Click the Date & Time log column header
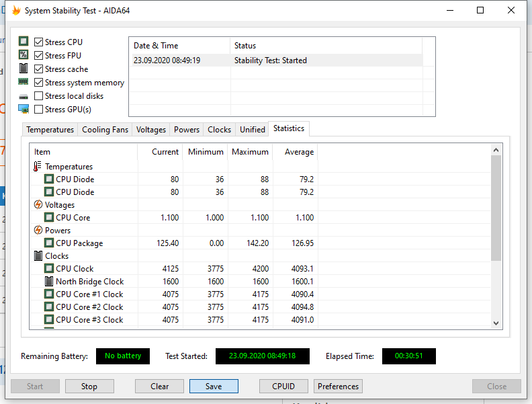Image resolution: width=532 pixels, height=404 pixels. tap(179, 46)
